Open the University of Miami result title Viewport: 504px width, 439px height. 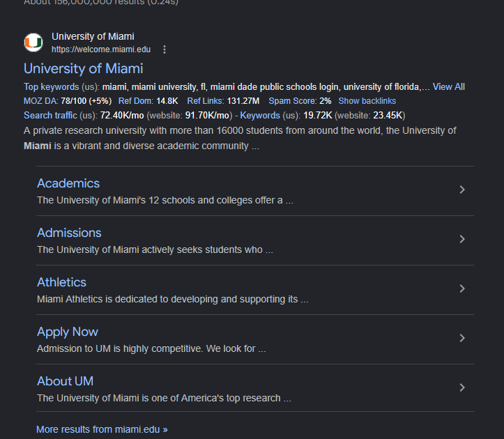click(x=83, y=68)
